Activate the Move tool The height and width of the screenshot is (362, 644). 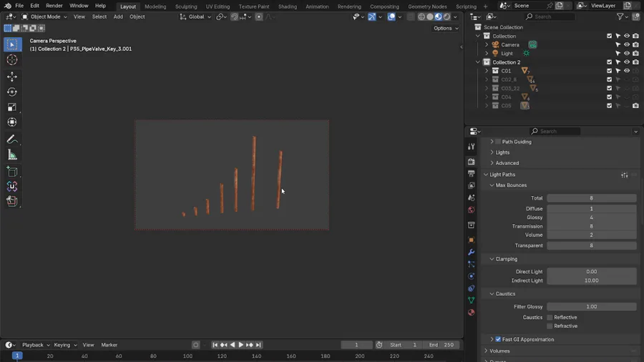click(12, 77)
